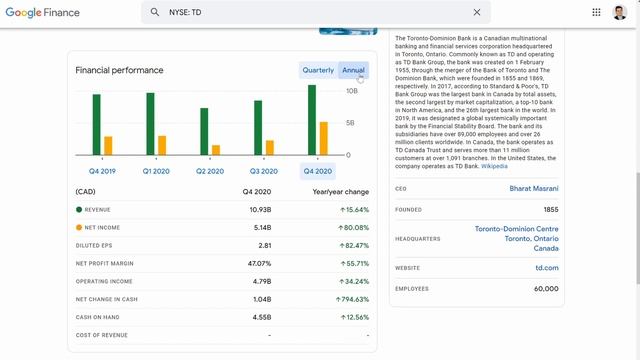Click the page vertical scrollbar thumb
The image size is (640, 360).
638,228
